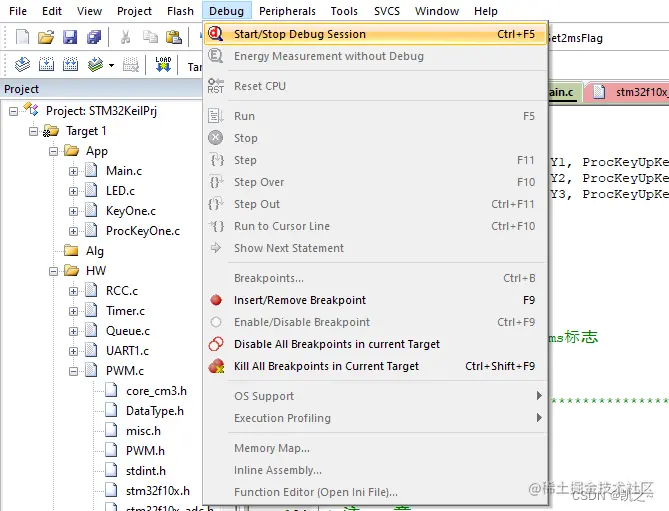The image size is (669, 511).
Task: Click the Cut scissors icon
Action: click(125, 37)
